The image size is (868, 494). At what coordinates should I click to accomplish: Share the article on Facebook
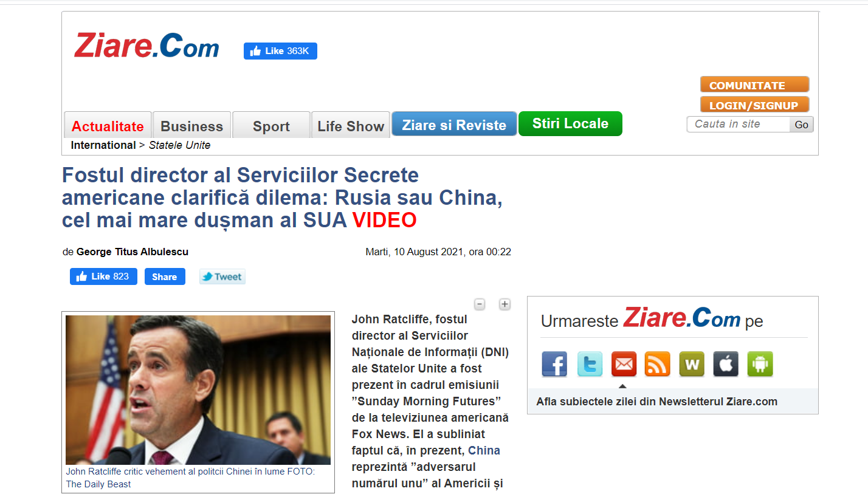[x=165, y=276]
